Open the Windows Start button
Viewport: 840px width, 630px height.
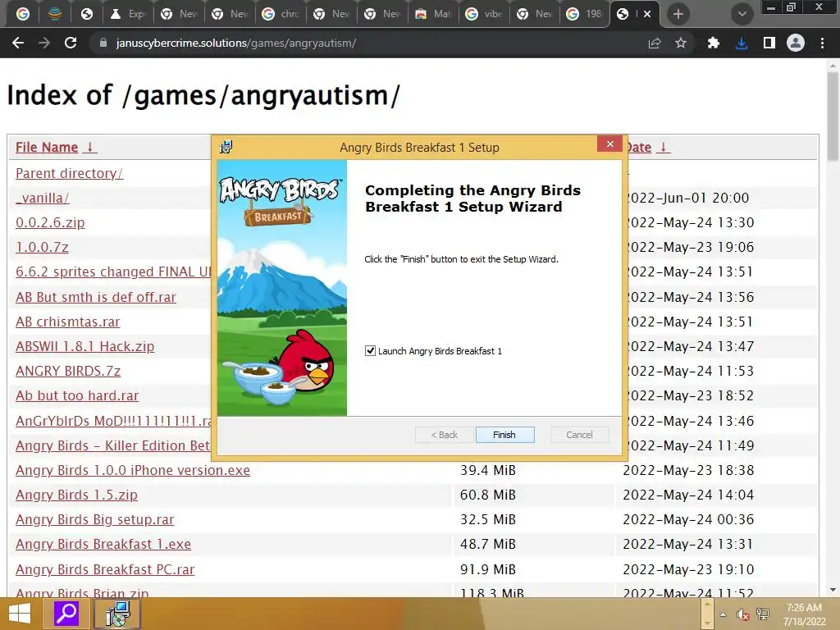(20, 614)
